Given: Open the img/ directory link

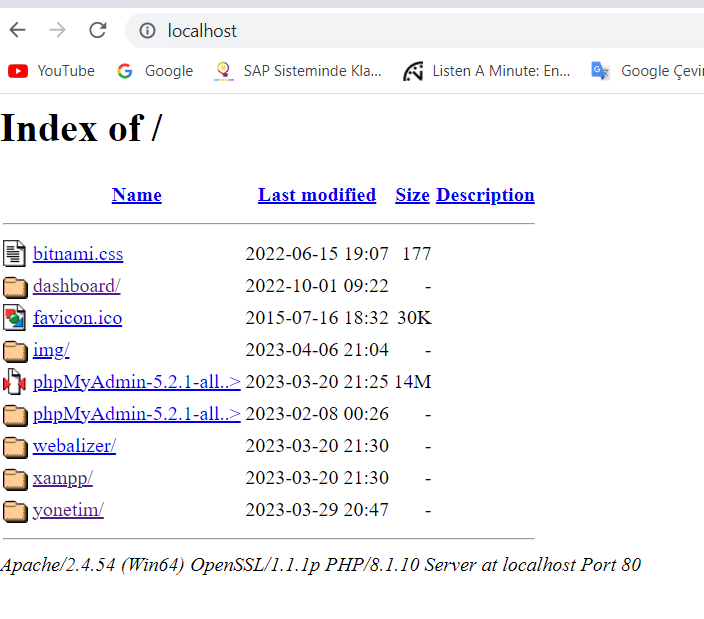Looking at the screenshot, I should coord(51,350).
